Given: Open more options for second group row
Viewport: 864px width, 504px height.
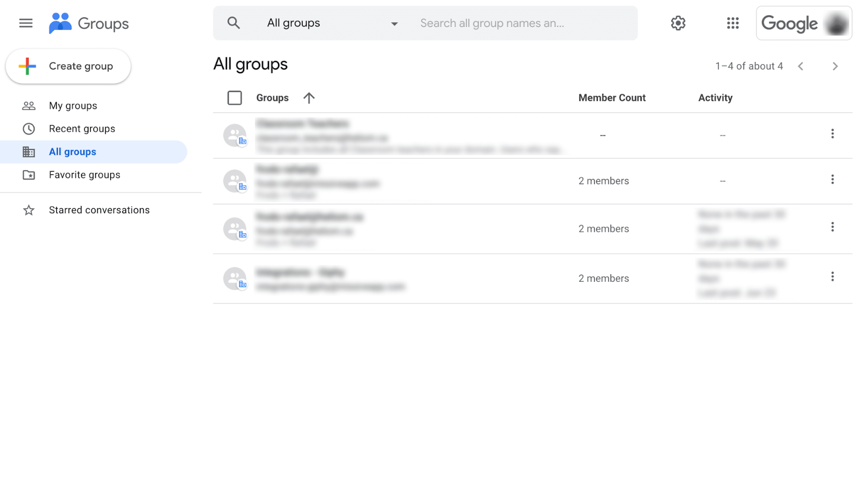Looking at the screenshot, I should coord(832,179).
